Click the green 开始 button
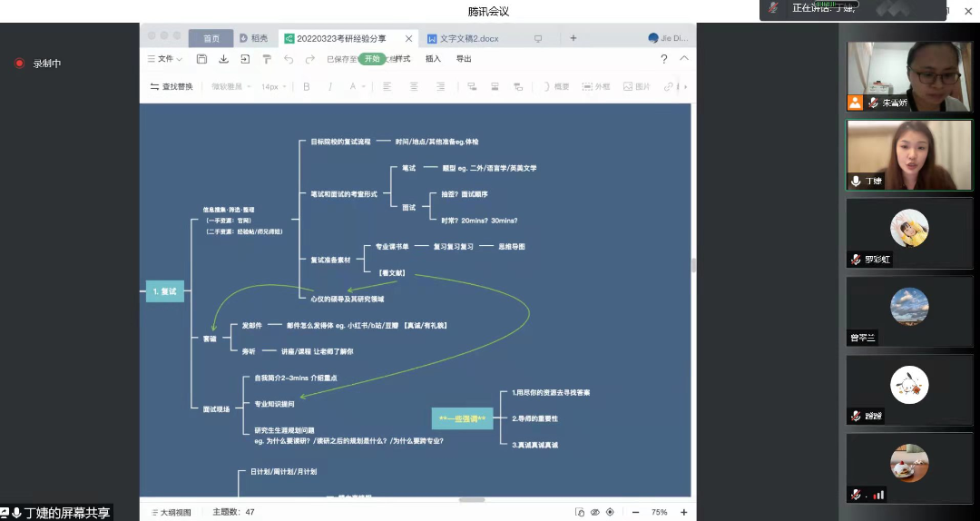The height and width of the screenshot is (521, 980). 372,59
